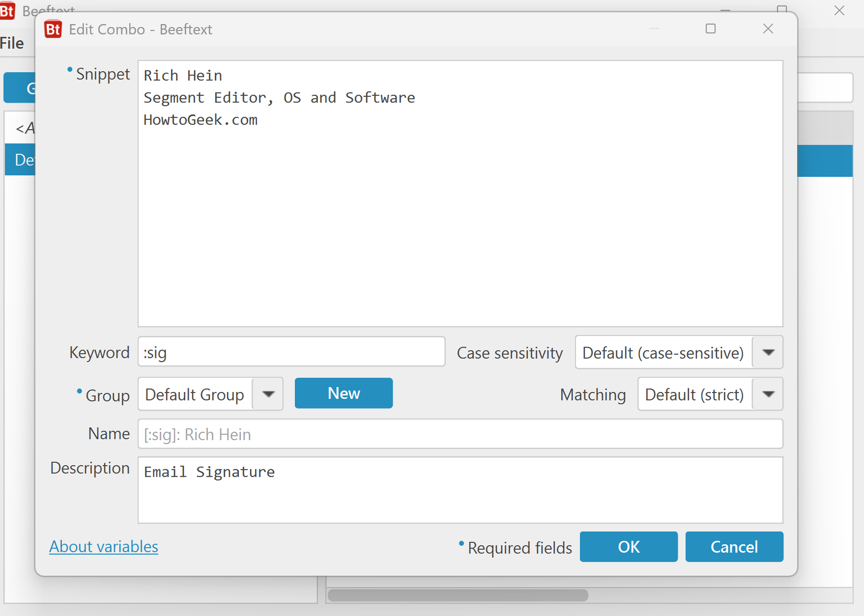Minimize the Edit Combo dialog
This screenshot has height=616, width=864.
click(653, 29)
